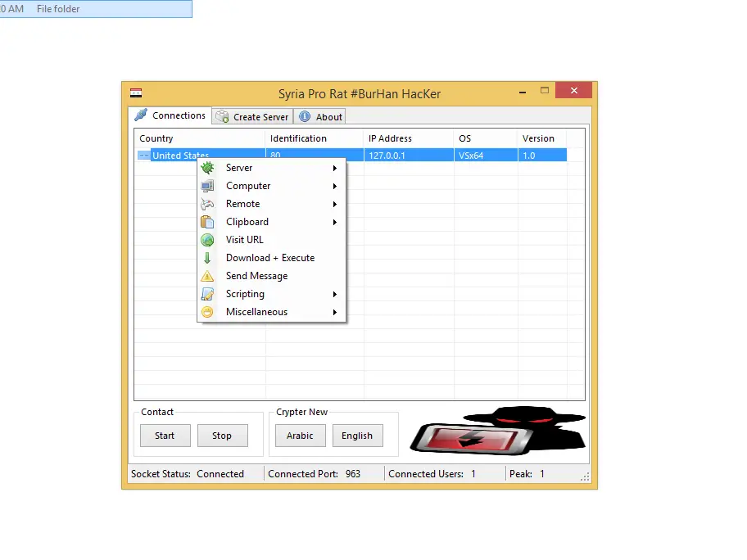
Task: Click the flag icon in the title bar
Action: pyautogui.click(x=136, y=93)
